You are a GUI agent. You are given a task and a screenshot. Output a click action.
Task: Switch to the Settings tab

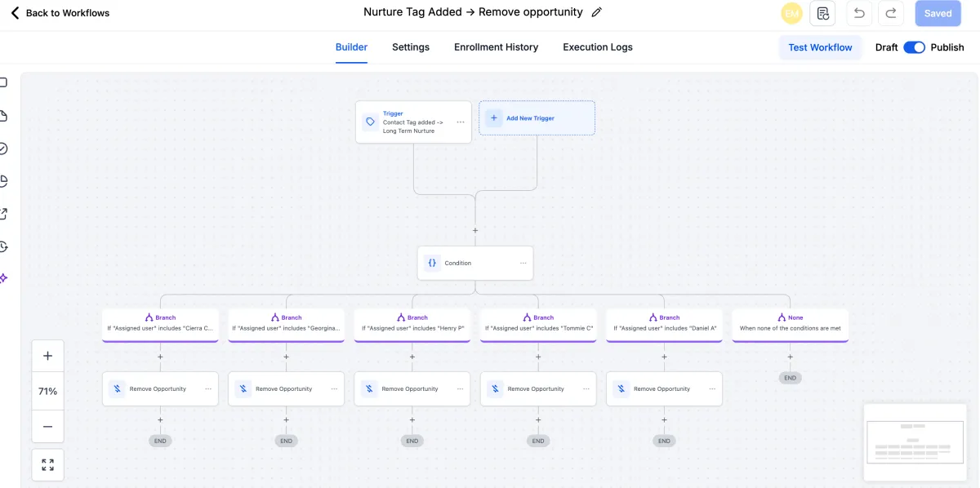point(411,47)
